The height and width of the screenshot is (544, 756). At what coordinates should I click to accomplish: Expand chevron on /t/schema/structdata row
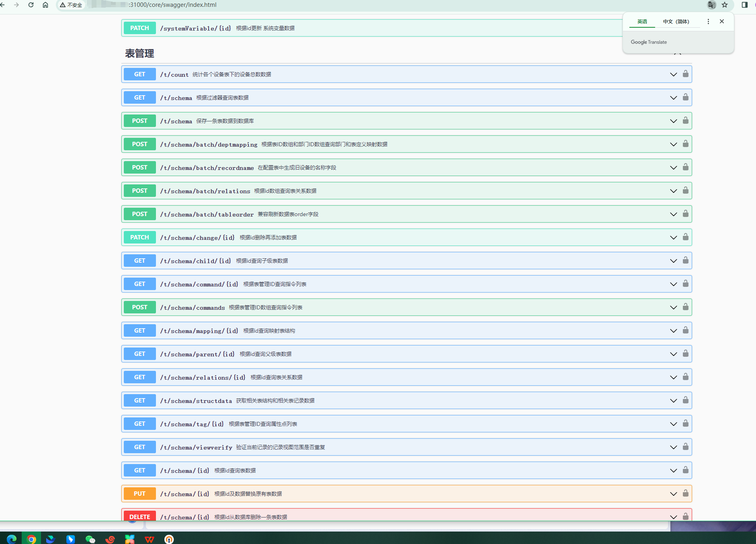674,401
